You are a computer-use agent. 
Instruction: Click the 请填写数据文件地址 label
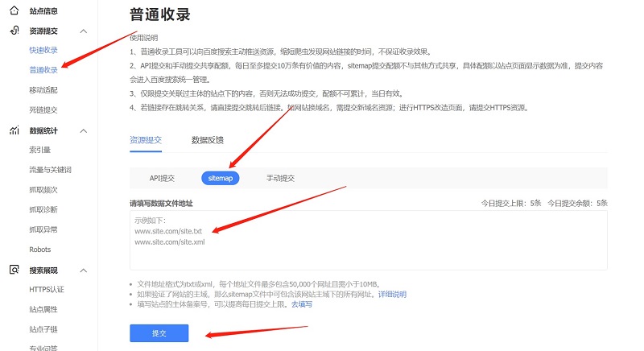162,203
